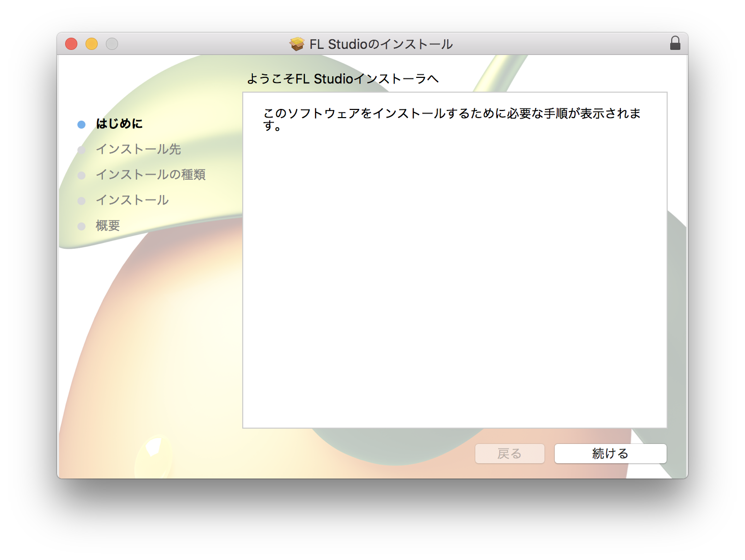Click the FL Studioのインストール window title

(x=381, y=44)
